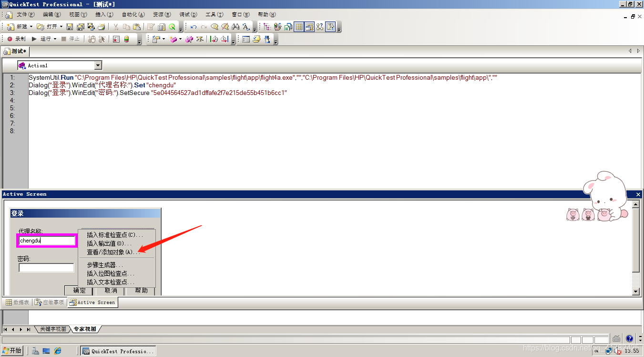644x357 pixels.
Task: Switch to the 应做事项 tab
Action: [50, 302]
